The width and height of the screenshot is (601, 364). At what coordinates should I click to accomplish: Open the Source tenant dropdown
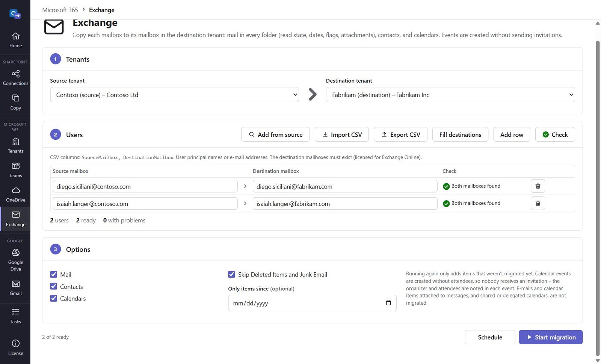(x=174, y=95)
